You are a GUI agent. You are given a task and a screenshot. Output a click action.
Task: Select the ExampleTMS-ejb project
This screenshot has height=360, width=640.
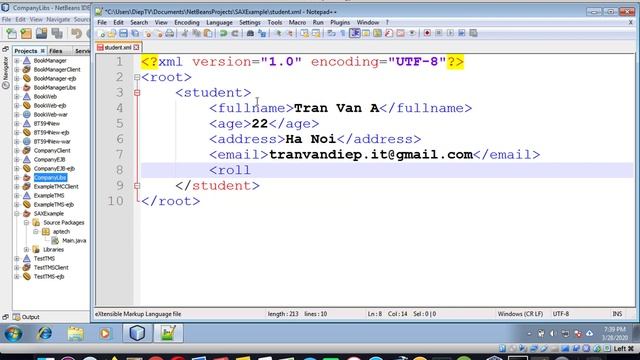[53, 204]
